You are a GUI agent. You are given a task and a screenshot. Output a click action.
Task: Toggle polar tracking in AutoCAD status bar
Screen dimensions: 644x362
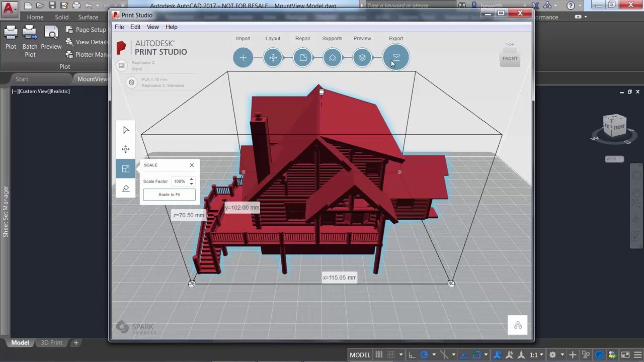(x=424, y=354)
